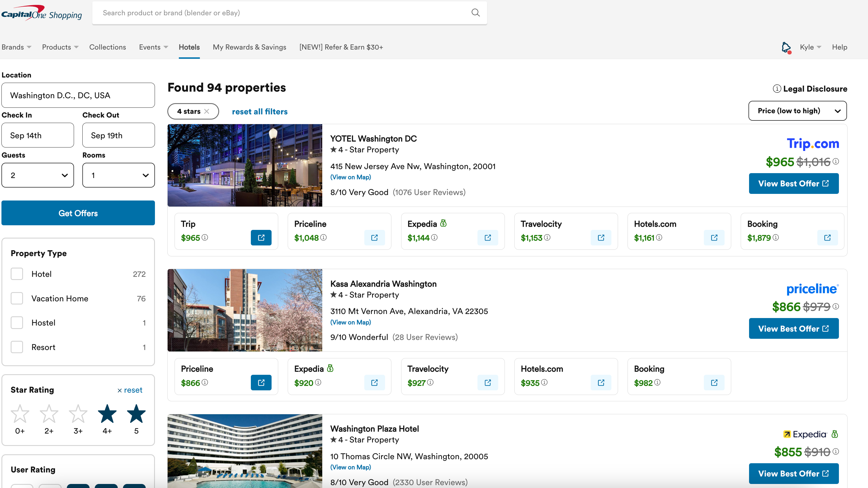868x488 pixels.
Task: Open Kasa Booking $982 external link icon
Action: click(x=714, y=383)
